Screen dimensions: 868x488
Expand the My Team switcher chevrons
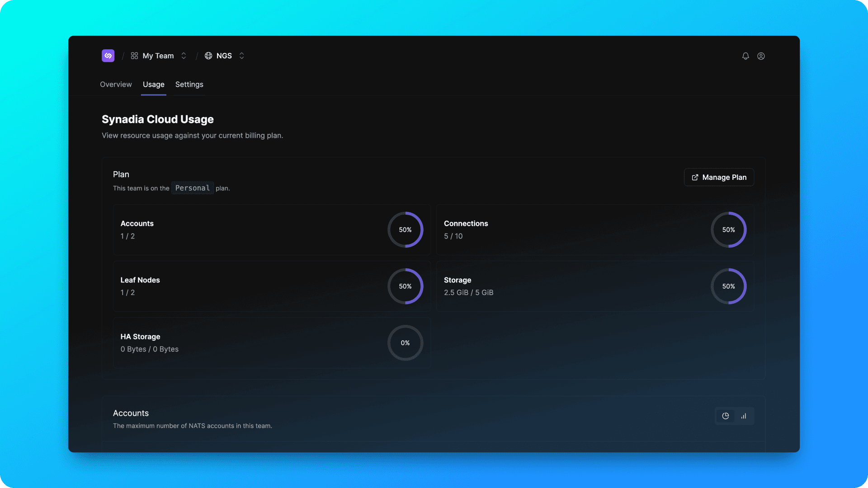[184, 56]
